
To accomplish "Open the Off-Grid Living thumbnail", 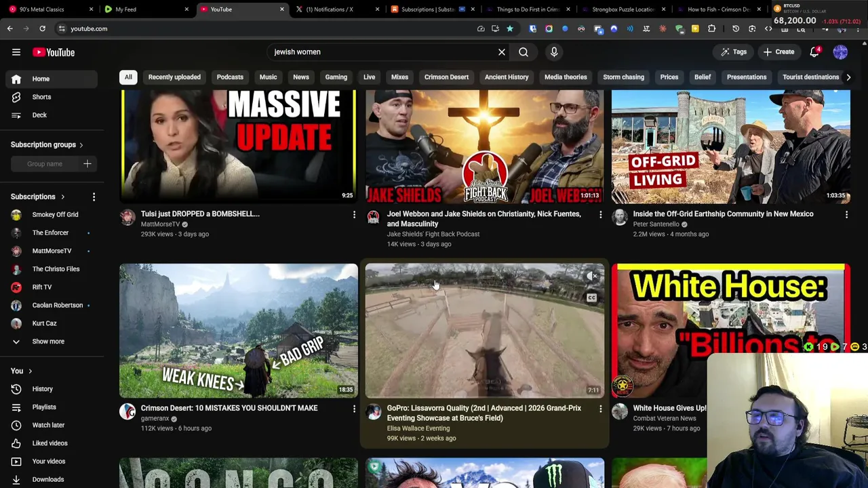I will [x=730, y=146].
